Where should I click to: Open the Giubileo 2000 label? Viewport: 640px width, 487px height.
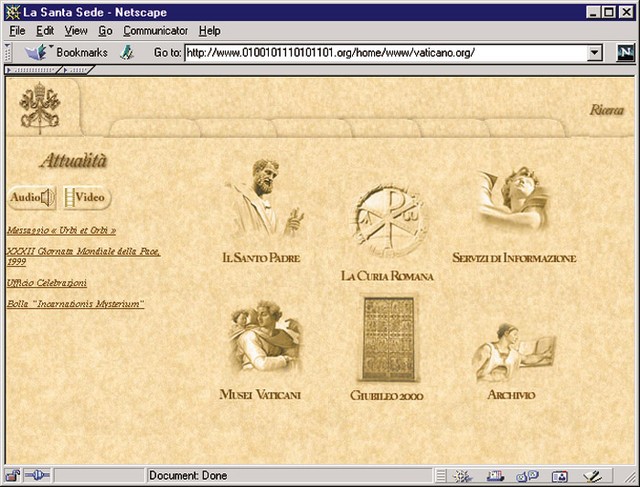(x=387, y=396)
